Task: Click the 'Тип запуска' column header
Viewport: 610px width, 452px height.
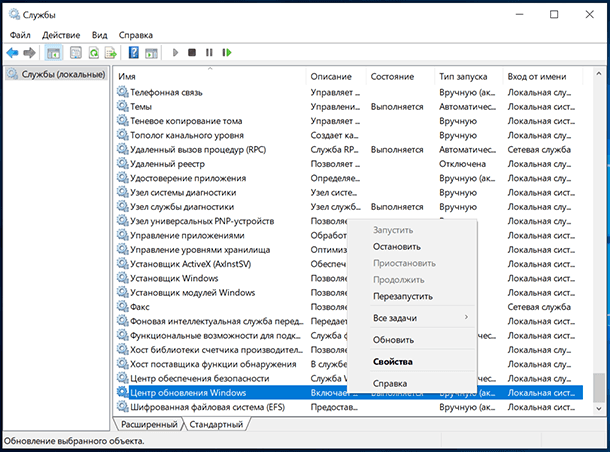Action: pyautogui.click(x=462, y=76)
